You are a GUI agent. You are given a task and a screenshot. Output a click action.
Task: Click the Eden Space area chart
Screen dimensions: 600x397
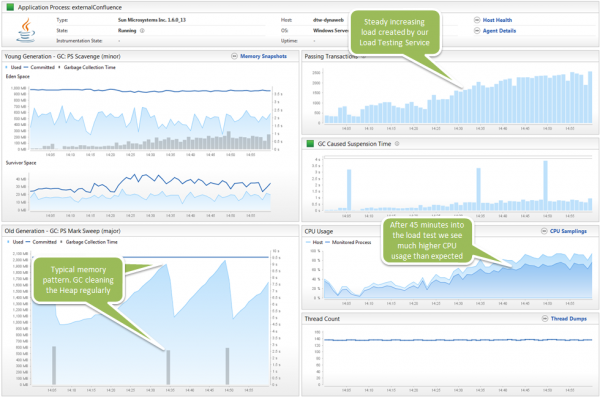[x=150, y=119]
